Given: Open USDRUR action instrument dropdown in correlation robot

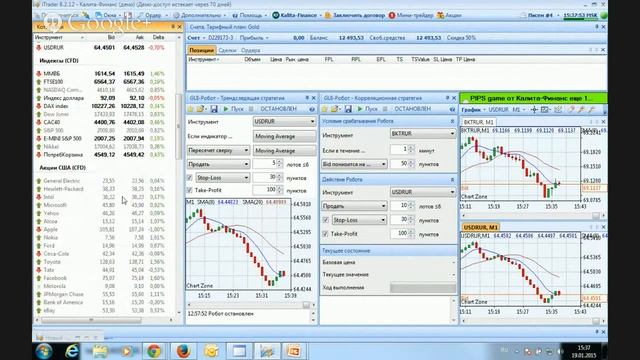Looking at the screenshot, I should [x=423, y=192].
